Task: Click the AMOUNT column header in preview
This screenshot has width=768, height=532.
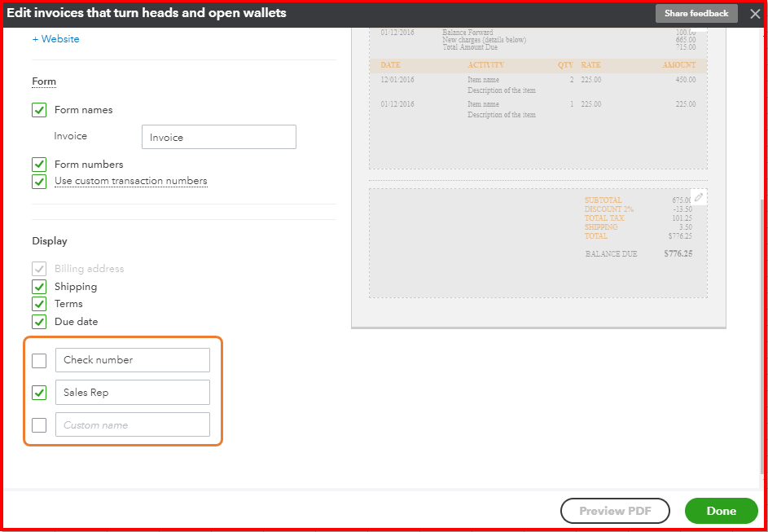Action: 679,65
